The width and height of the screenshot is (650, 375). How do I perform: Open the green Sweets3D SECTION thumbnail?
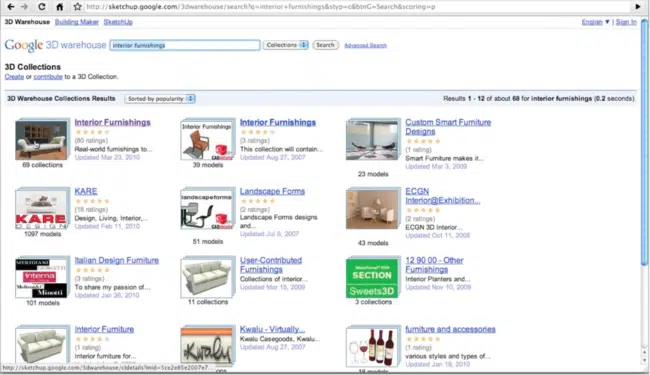(372, 277)
